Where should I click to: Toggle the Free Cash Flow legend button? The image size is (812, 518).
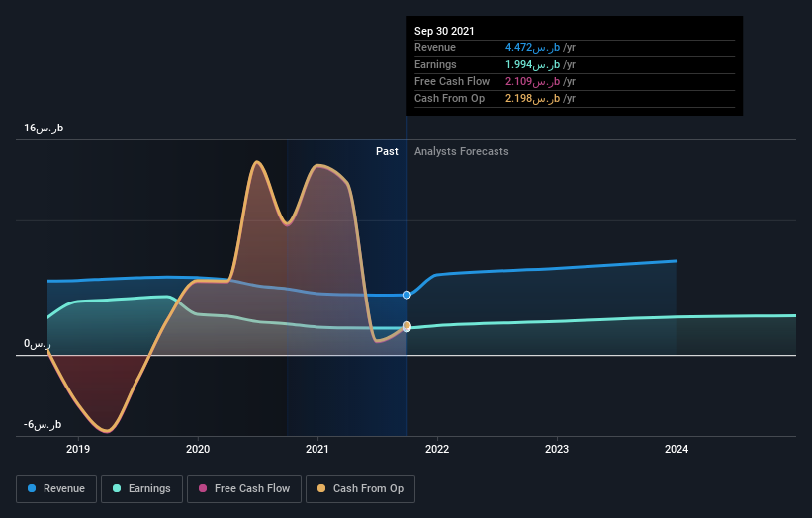coord(244,489)
